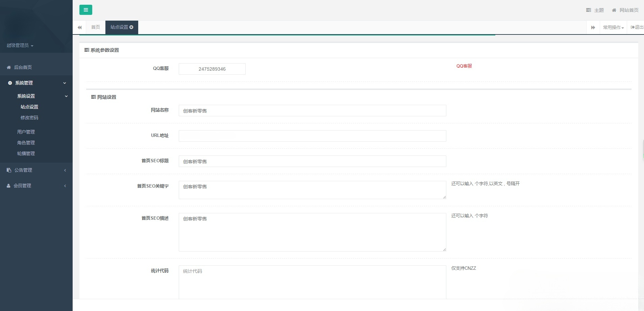Click the 主题 theme icon
The height and width of the screenshot is (311, 644).
point(589,10)
